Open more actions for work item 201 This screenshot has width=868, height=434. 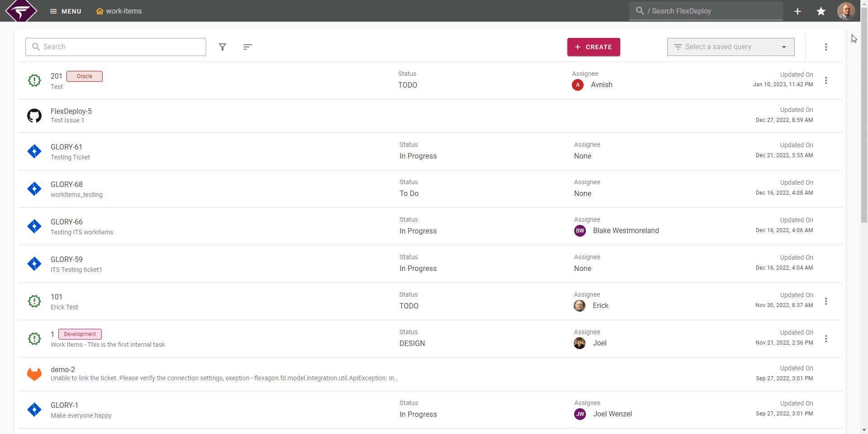(x=826, y=80)
